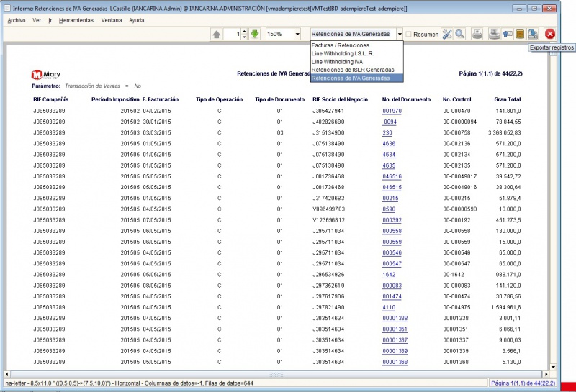
Task: Select Facturas / Retenciones from list
Action: tap(356, 45)
